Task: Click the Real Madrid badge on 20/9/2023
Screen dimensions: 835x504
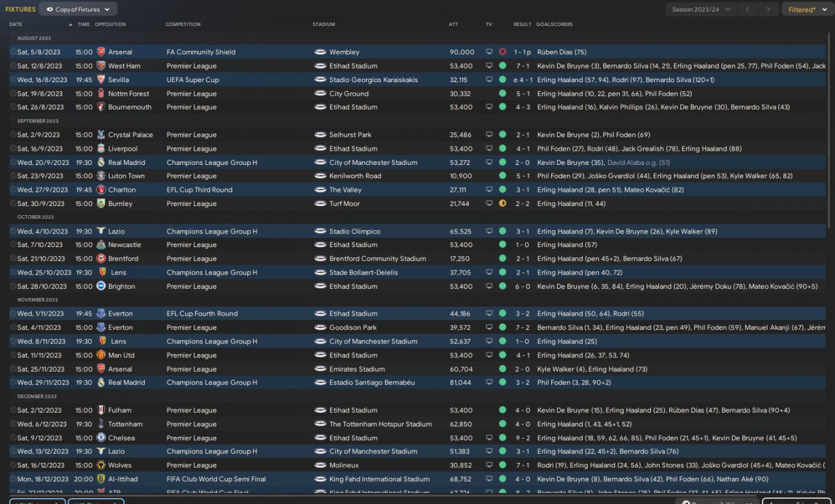Action: coord(100,162)
